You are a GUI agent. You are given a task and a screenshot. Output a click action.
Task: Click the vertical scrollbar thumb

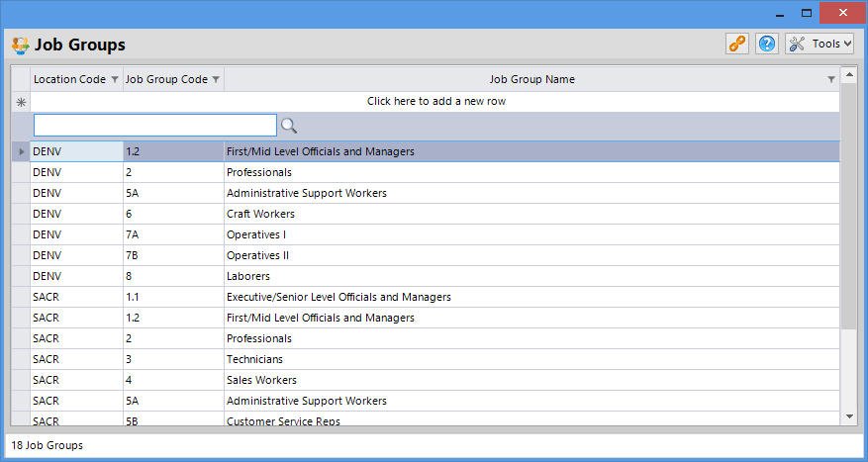click(x=848, y=205)
